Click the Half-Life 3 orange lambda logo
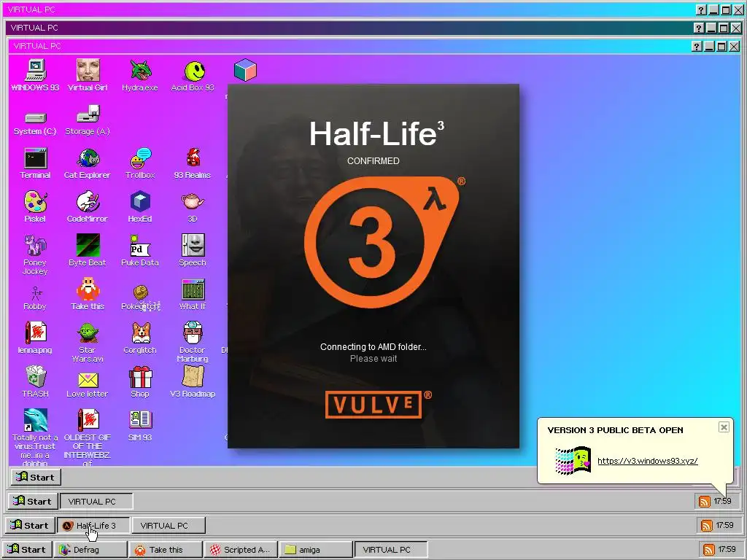Image resolution: width=747 pixels, height=560 pixels. [x=381, y=242]
